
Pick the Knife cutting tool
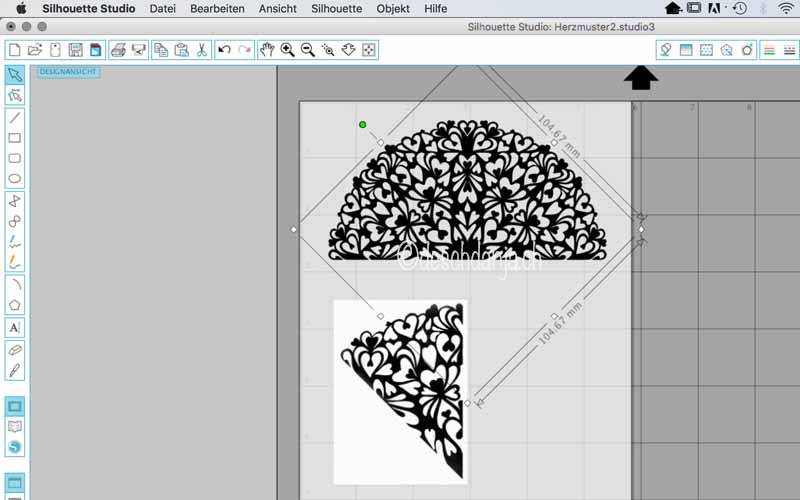[15, 371]
